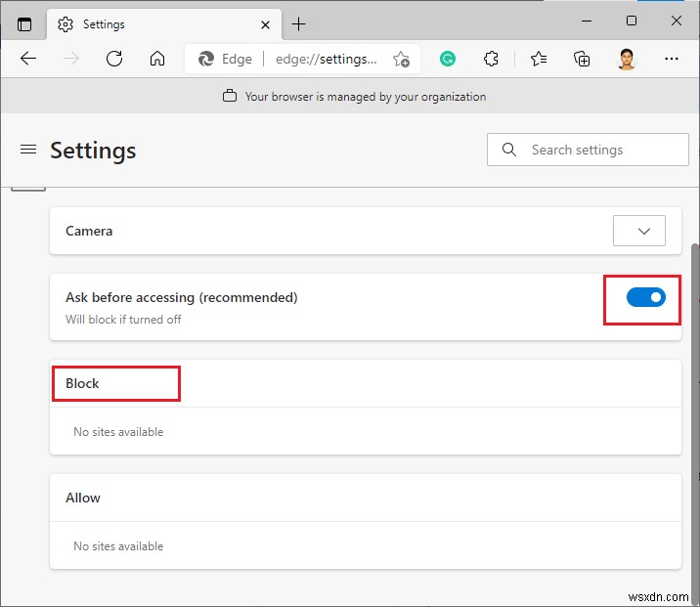Screen dimensions: 700x607
Task: Open the Settings hamburger navigation menu
Action: (28, 150)
